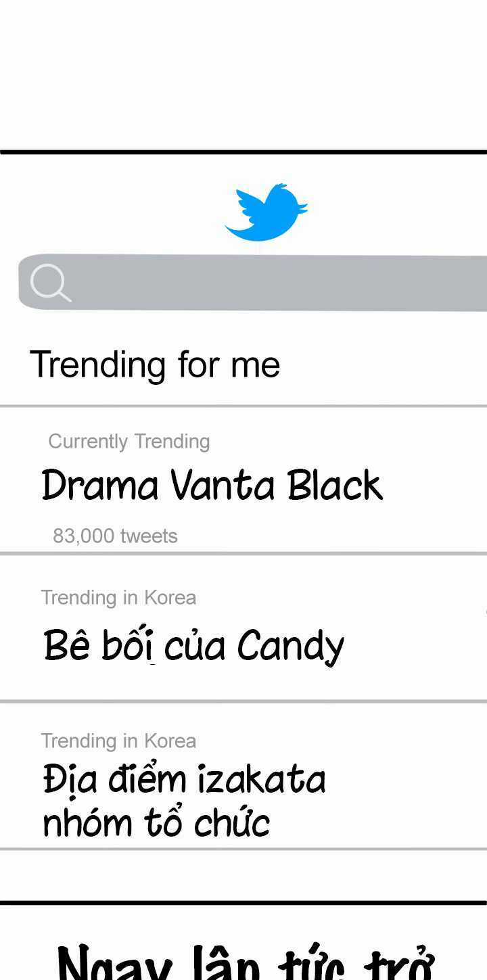The image size is (487, 980).
Task: Click the magnifying glass search icon
Action: pos(50,282)
